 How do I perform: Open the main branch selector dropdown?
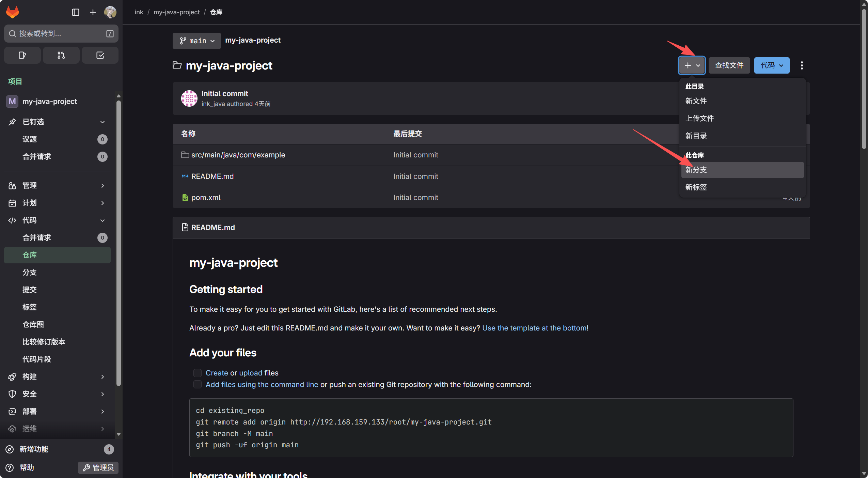coord(197,41)
